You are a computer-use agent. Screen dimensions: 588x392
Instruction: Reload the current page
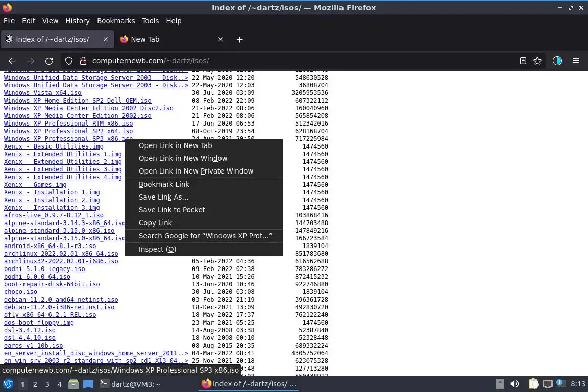pyautogui.click(x=49, y=61)
